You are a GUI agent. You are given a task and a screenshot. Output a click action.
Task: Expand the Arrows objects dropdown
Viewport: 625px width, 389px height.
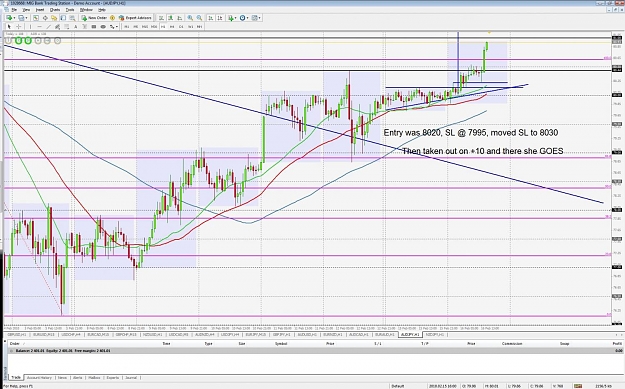pyautogui.click(x=117, y=27)
